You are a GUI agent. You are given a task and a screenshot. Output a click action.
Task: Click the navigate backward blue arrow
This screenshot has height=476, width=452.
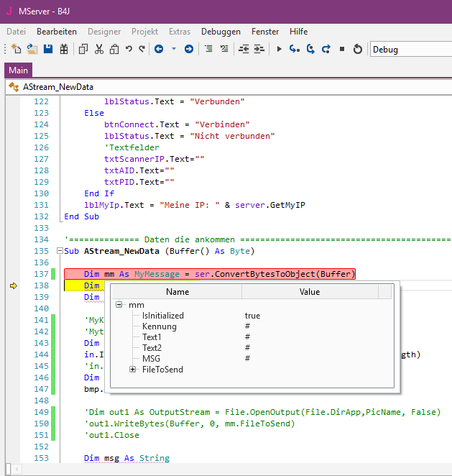(x=158, y=50)
